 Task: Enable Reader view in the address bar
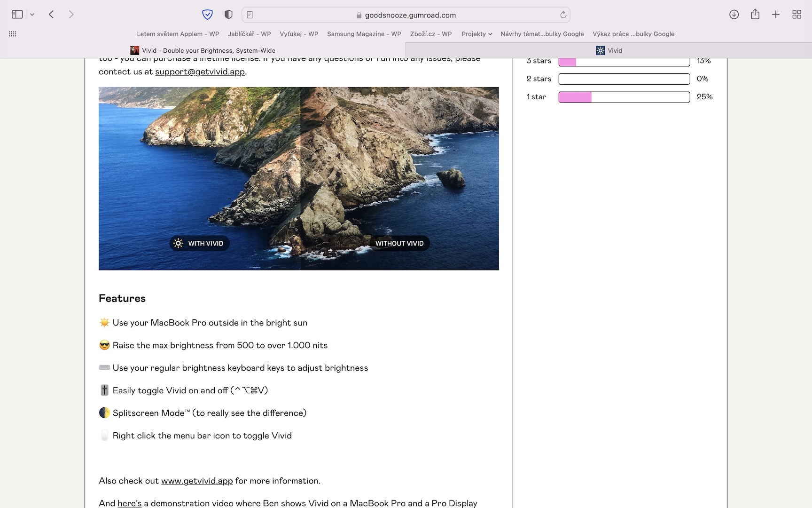point(250,15)
